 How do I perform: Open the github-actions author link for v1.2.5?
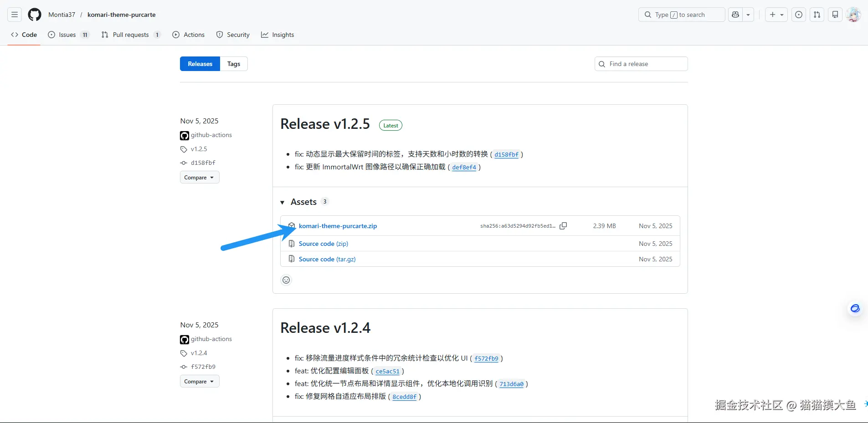(x=211, y=135)
